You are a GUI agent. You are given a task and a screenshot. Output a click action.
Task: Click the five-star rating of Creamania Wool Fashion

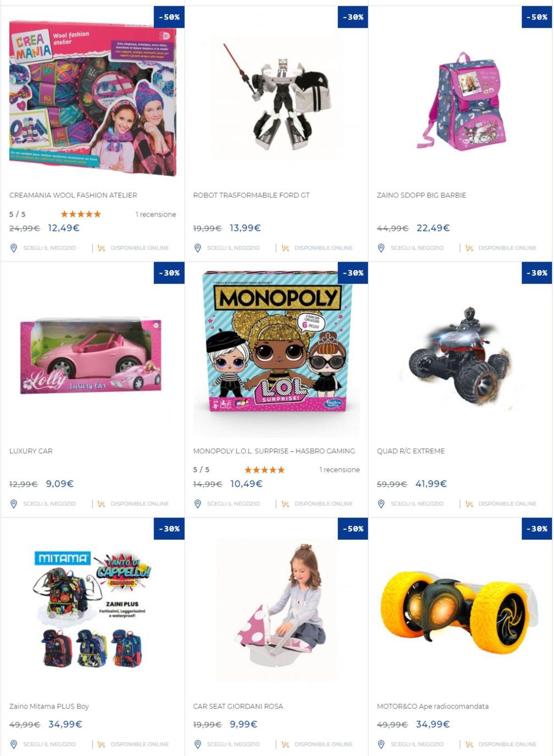coord(81,214)
